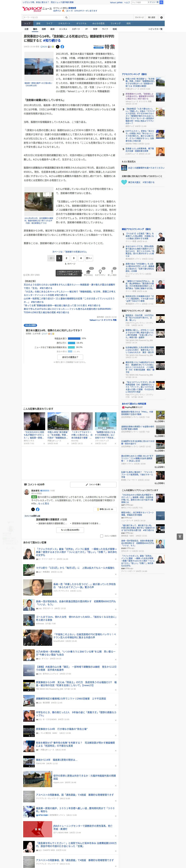The image size is (186, 868).
Task: React with the 新しい視点 exclamation icon
Action: click(x=112, y=271)
